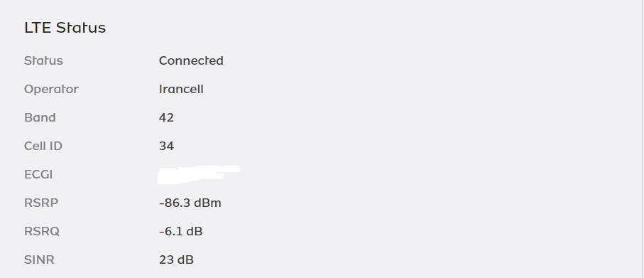The height and width of the screenshot is (278, 644).
Task: Select the Cell ID label
Action: pyautogui.click(x=43, y=146)
